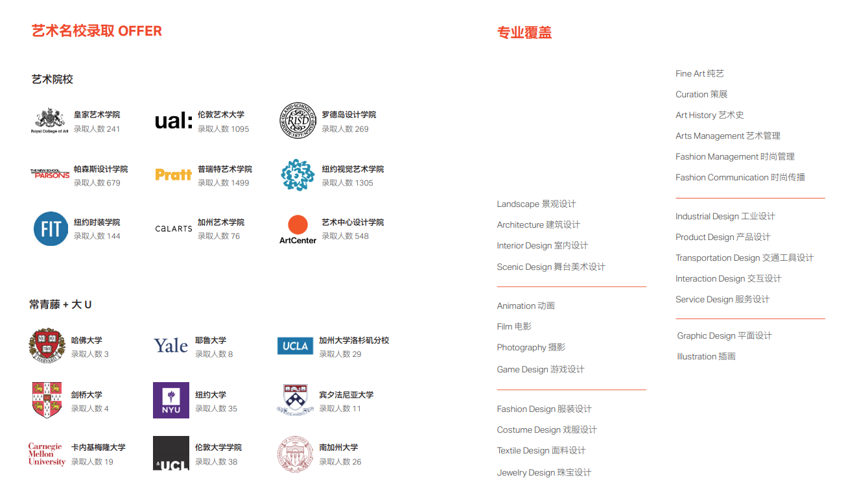This screenshot has width=868, height=495.
Task: Select the text "伦敦艺术大学"
Action: tap(221, 115)
